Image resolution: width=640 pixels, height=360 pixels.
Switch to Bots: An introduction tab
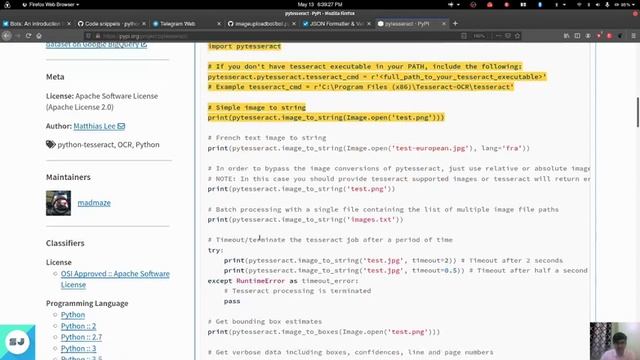(x=36, y=24)
